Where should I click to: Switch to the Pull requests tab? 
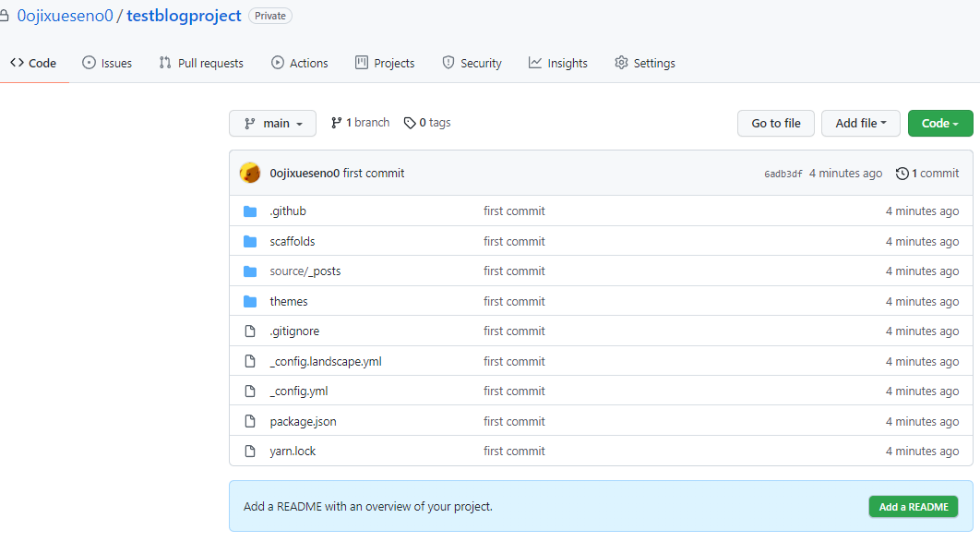pyautogui.click(x=200, y=63)
